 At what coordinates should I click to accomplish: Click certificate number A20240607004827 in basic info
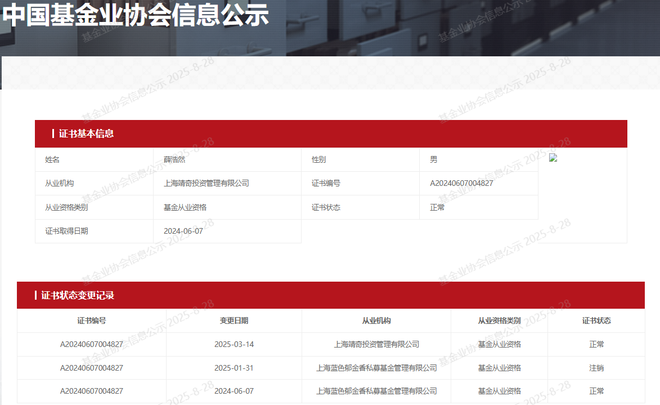click(x=461, y=183)
